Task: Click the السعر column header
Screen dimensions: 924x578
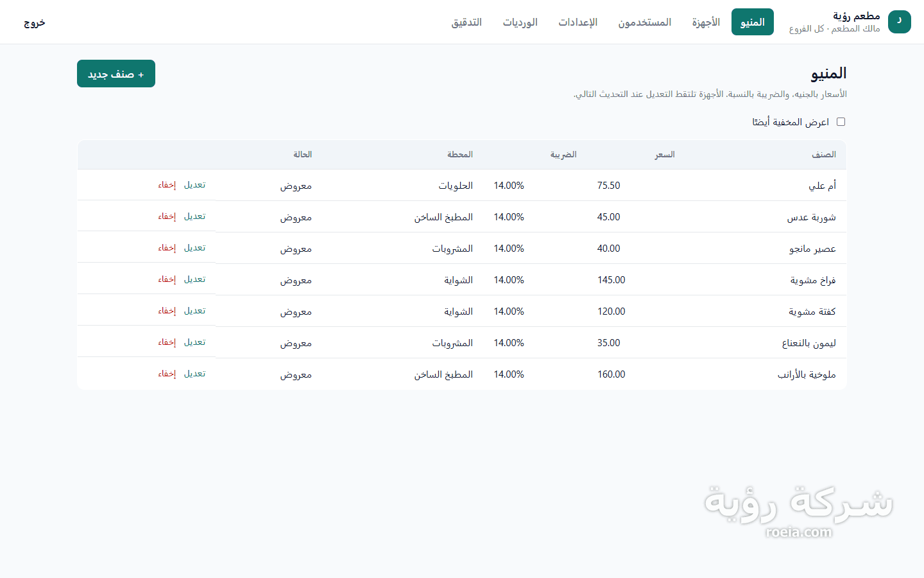Action: [665, 155]
